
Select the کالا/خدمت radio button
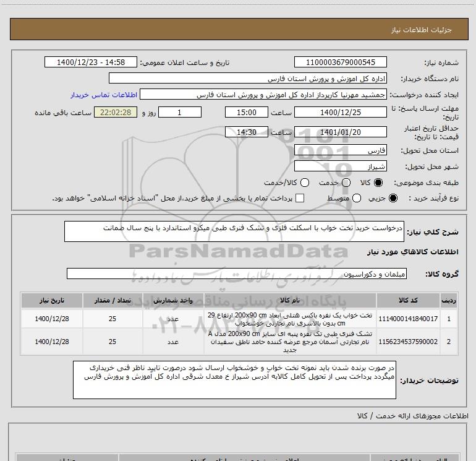tap(305, 183)
